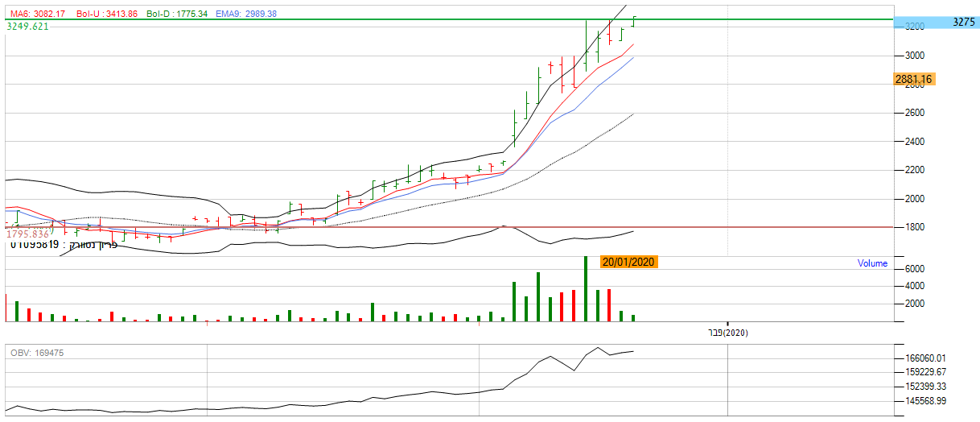Click the Volume panel label
980x422 pixels.
(x=872, y=263)
